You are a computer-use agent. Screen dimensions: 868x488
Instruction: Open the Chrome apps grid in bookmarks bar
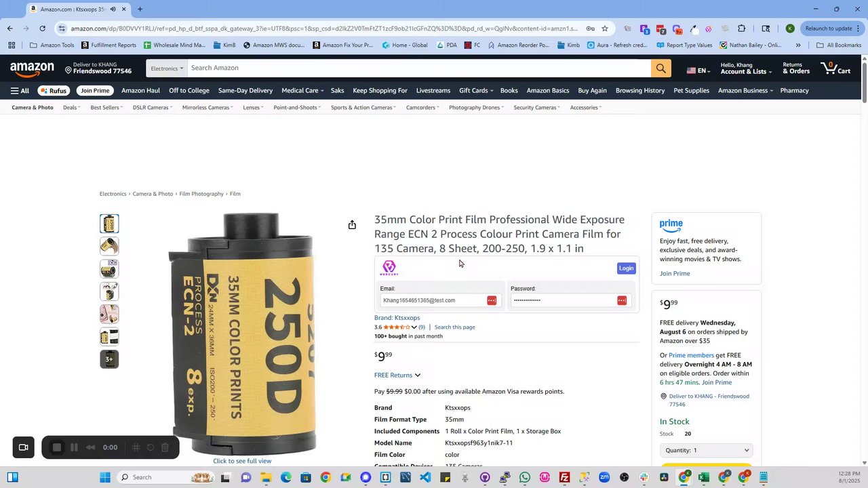12,45
